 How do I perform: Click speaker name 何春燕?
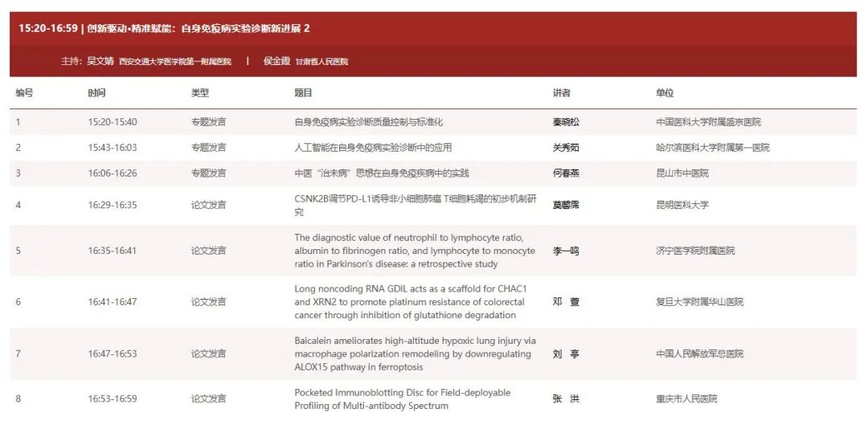pyautogui.click(x=566, y=174)
